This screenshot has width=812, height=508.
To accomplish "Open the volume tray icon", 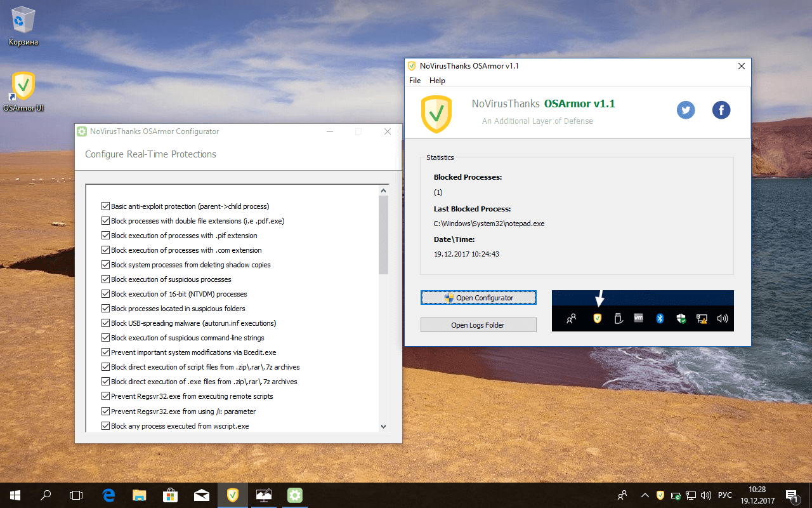I will click(x=706, y=495).
